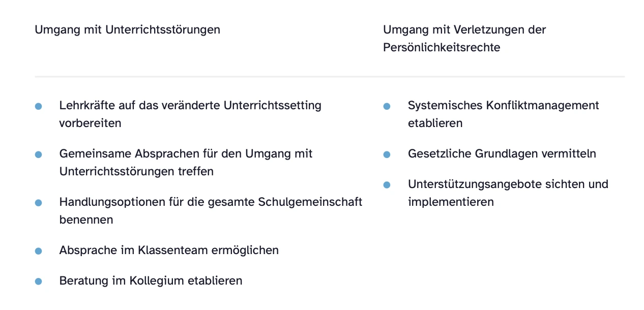This screenshot has height=310, width=644.
Task: Click 'Handlungsoptionen für die gesamte Schulgemeinschaft'
Action: tap(211, 202)
